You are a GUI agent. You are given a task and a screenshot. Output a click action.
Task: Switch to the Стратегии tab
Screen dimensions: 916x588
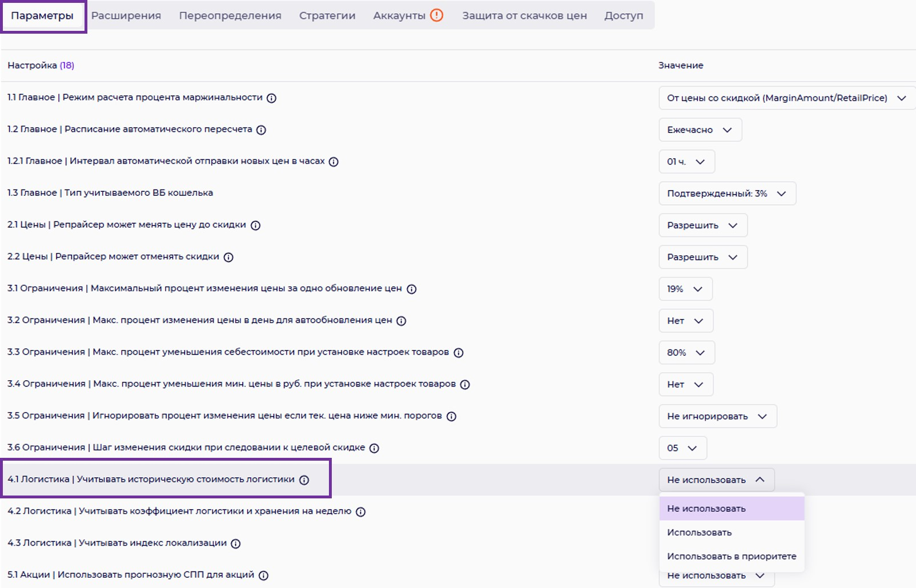tap(327, 16)
